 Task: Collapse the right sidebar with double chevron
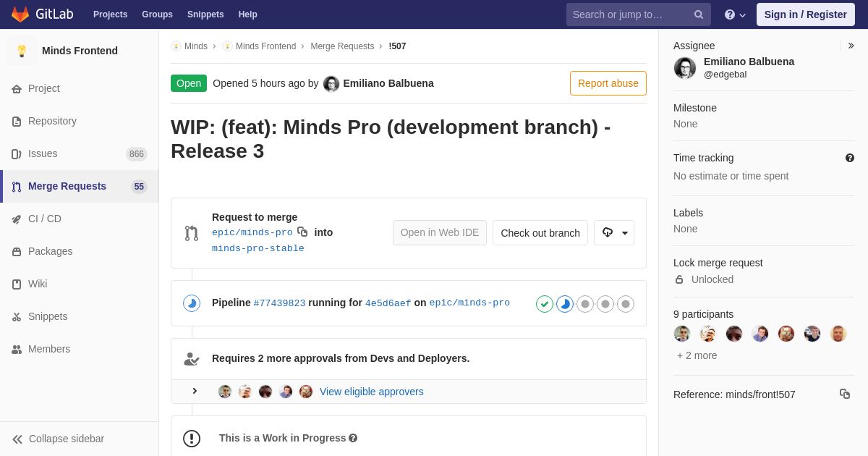[851, 46]
